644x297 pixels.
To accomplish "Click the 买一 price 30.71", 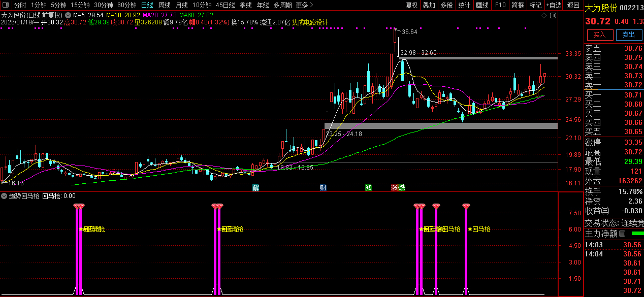I will pos(633,95).
